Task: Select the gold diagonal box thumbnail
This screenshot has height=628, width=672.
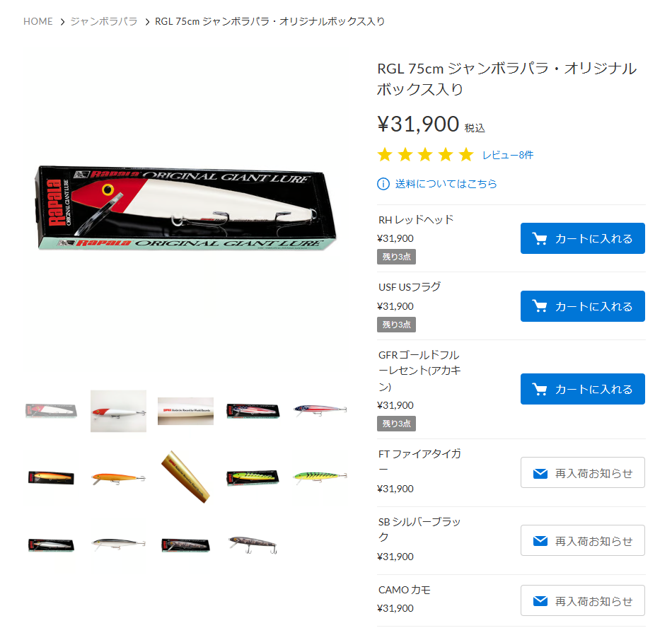Action: [185, 477]
